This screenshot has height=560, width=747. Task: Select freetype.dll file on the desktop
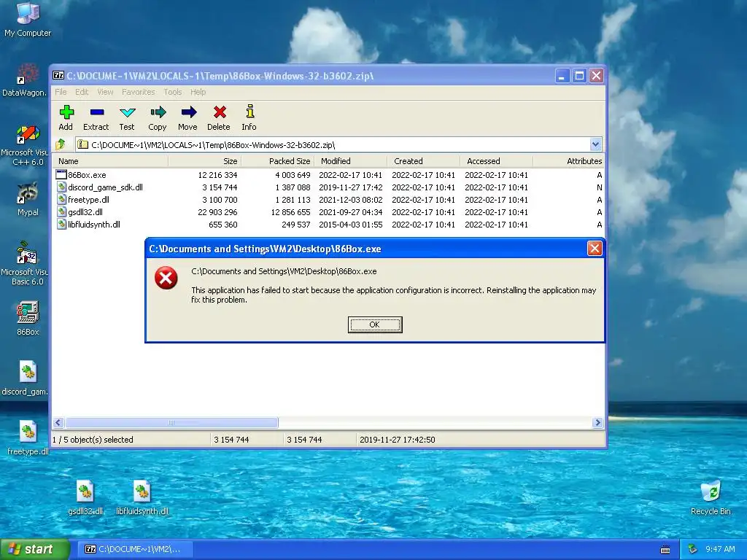pyautogui.click(x=28, y=438)
